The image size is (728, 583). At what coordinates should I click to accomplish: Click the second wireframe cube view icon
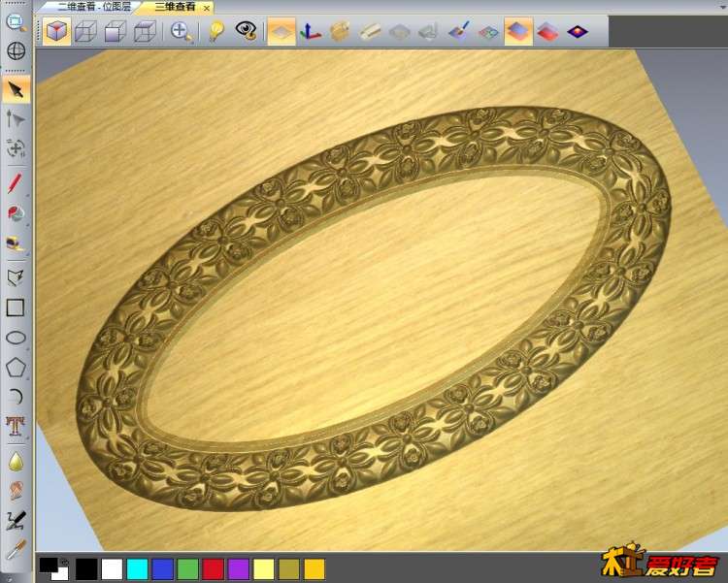(x=85, y=32)
